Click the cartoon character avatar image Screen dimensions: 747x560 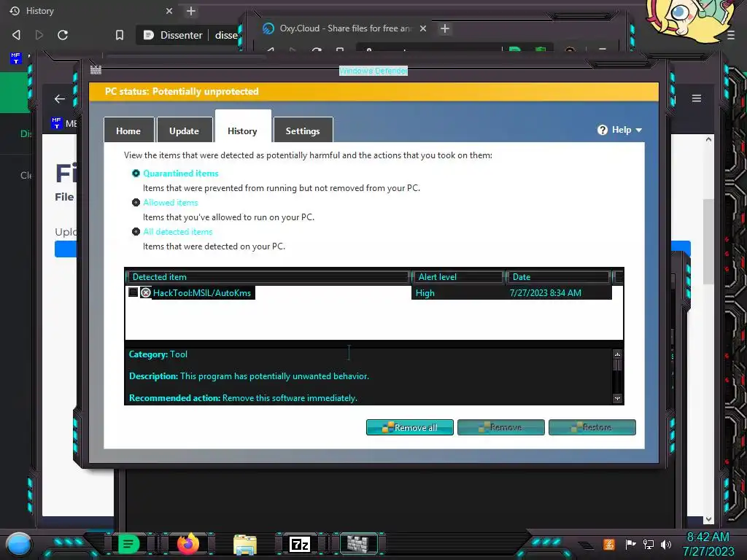[689, 20]
